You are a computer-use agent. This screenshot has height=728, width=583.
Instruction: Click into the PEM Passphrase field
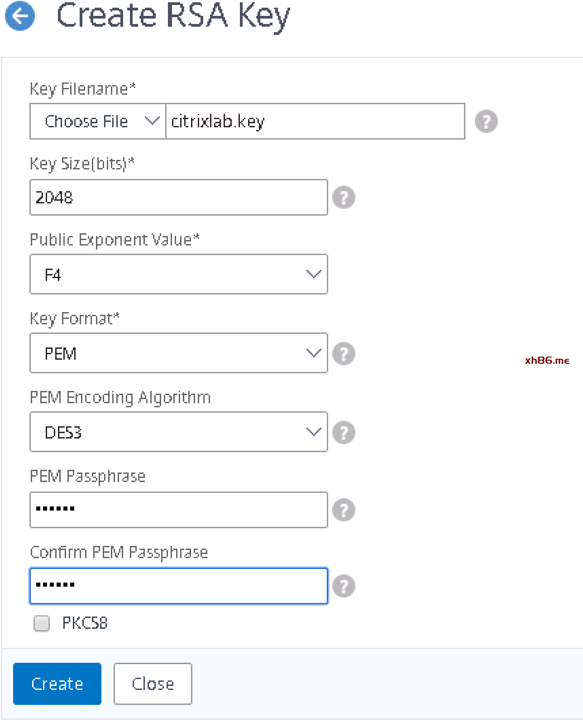[178, 510]
